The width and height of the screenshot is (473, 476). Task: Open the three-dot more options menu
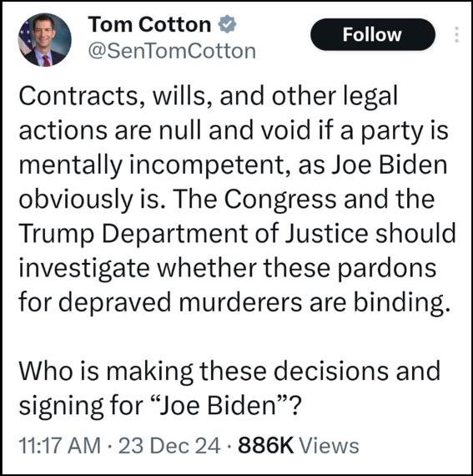[x=456, y=34]
